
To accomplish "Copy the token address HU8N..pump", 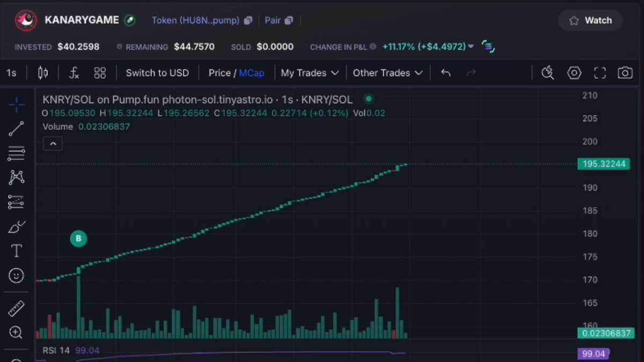I will tap(248, 20).
